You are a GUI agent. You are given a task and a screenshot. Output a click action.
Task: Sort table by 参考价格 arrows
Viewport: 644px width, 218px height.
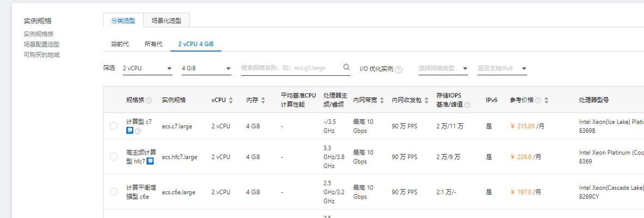[546, 100]
